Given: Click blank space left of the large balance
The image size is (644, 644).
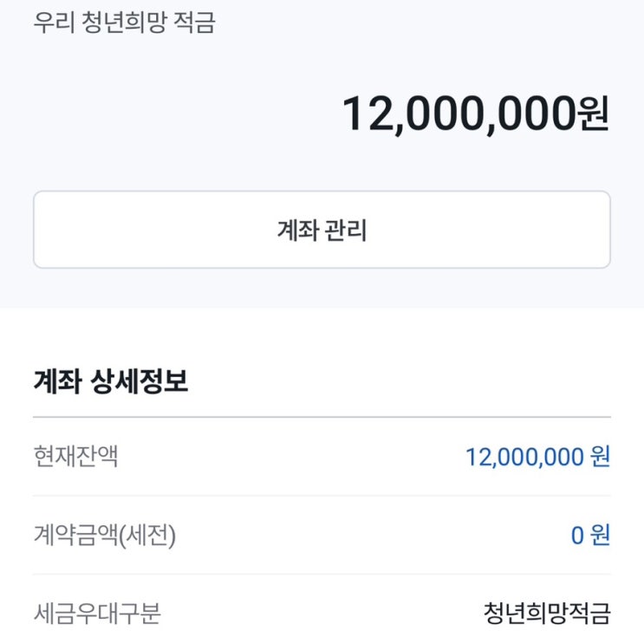Looking at the screenshot, I should click(173, 114).
